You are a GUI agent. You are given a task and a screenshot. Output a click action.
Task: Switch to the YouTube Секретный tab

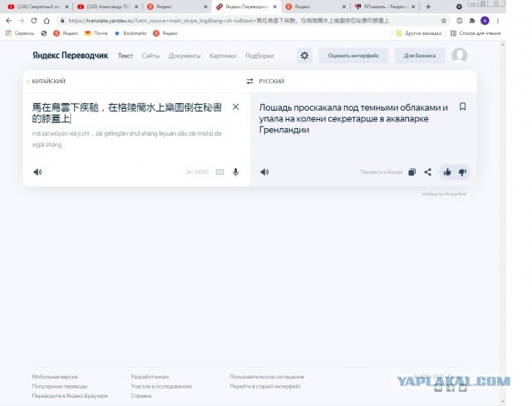pos(38,7)
